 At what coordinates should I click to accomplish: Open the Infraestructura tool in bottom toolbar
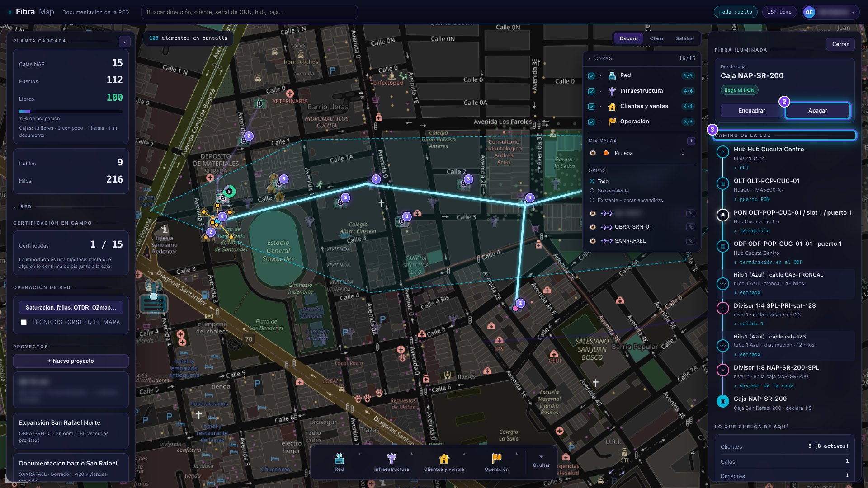(x=392, y=462)
